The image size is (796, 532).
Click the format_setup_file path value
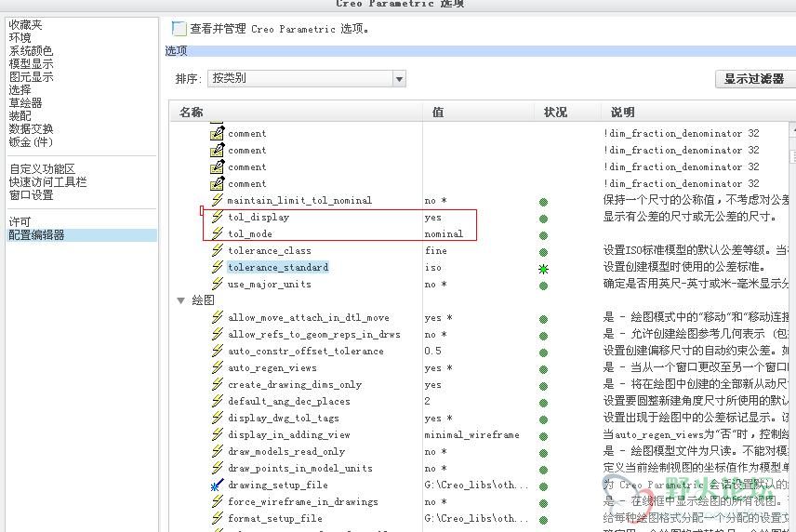(x=476, y=519)
